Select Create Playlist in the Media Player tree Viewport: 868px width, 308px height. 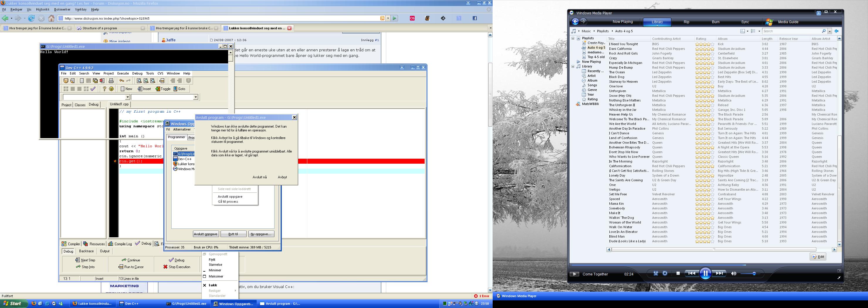click(x=596, y=43)
